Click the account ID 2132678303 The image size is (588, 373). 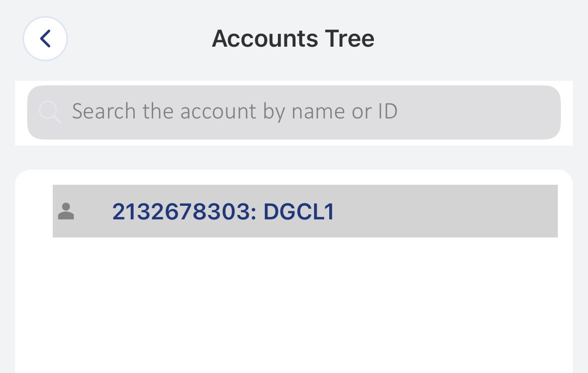(x=180, y=212)
